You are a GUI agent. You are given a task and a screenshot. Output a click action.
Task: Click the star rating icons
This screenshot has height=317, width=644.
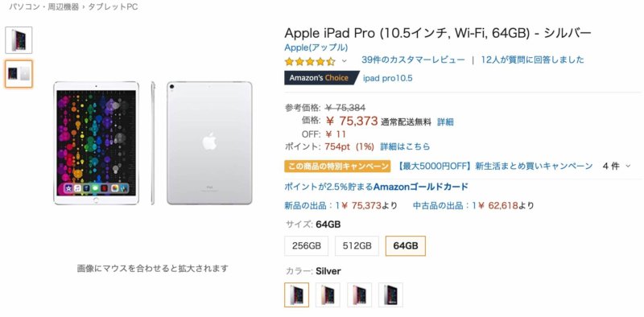(x=310, y=62)
